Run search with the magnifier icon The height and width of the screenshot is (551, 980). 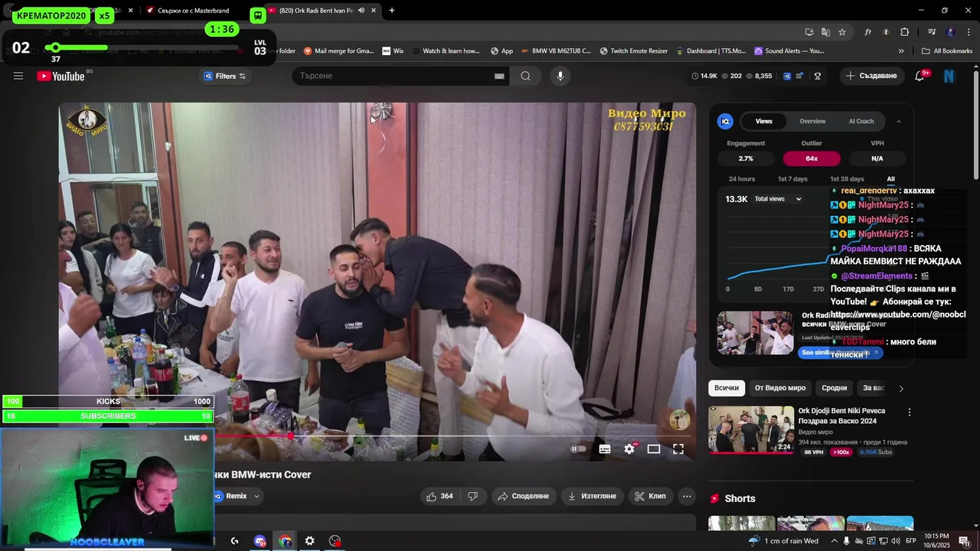pyautogui.click(x=525, y=76)
